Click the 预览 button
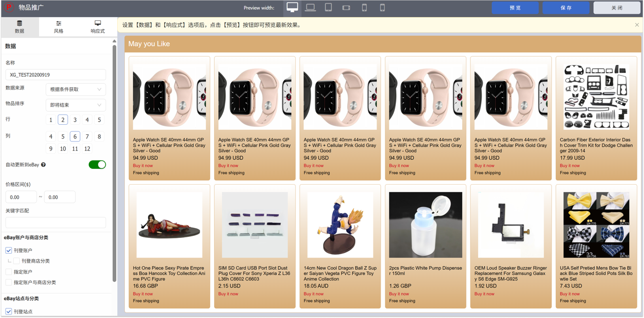 [x=515, y=8]
